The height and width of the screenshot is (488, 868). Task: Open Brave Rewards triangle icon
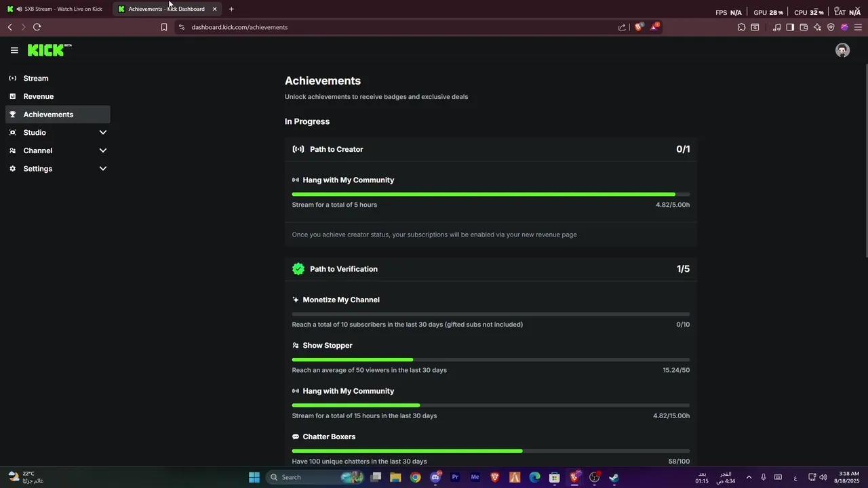[x=654, y=27]
